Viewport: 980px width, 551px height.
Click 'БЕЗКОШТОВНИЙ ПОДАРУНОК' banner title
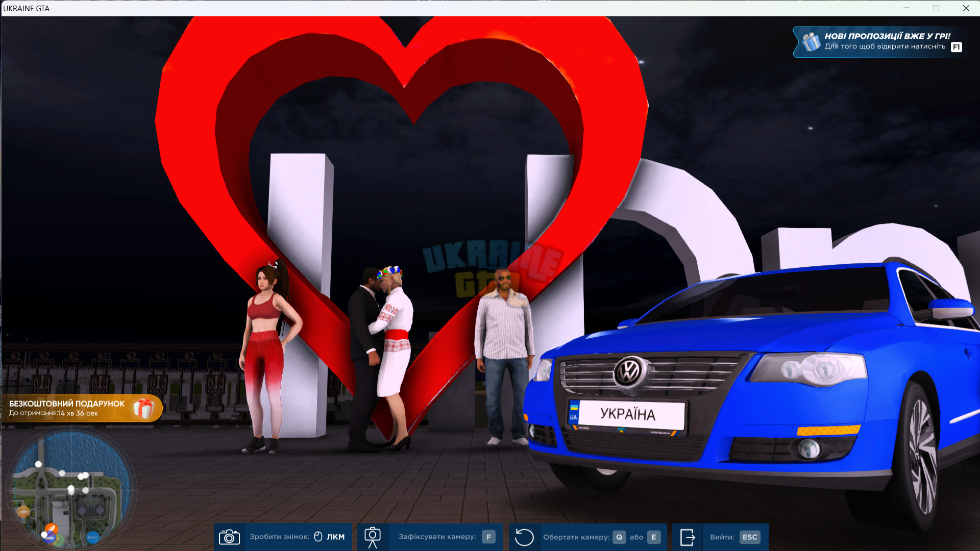coord(67,404)
